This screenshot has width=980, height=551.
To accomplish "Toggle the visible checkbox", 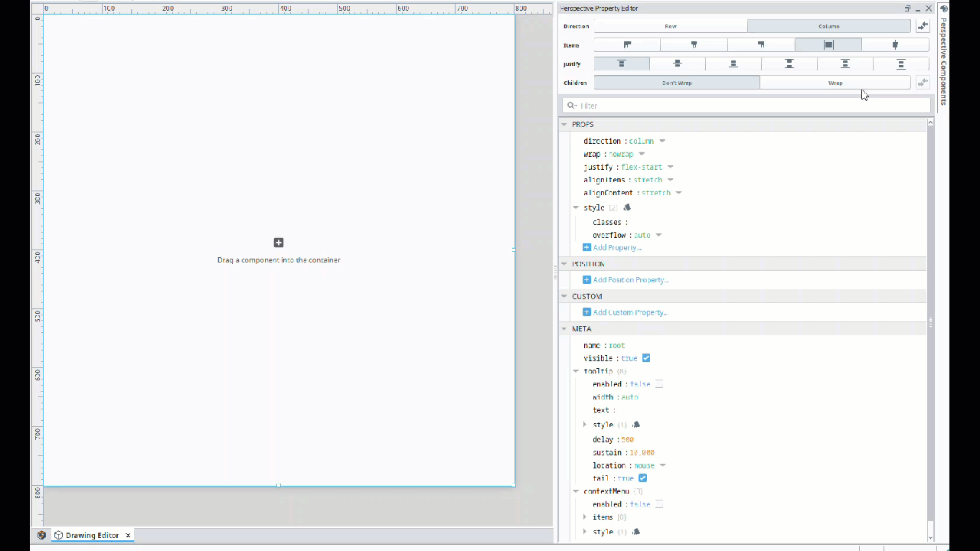I will pyautogui.click(x=646, y=358).
